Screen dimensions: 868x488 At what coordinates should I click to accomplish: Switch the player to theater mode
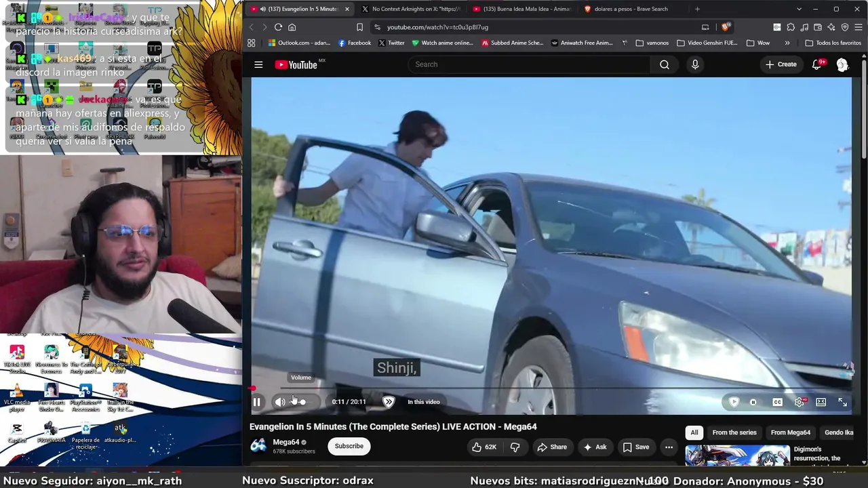821,402
